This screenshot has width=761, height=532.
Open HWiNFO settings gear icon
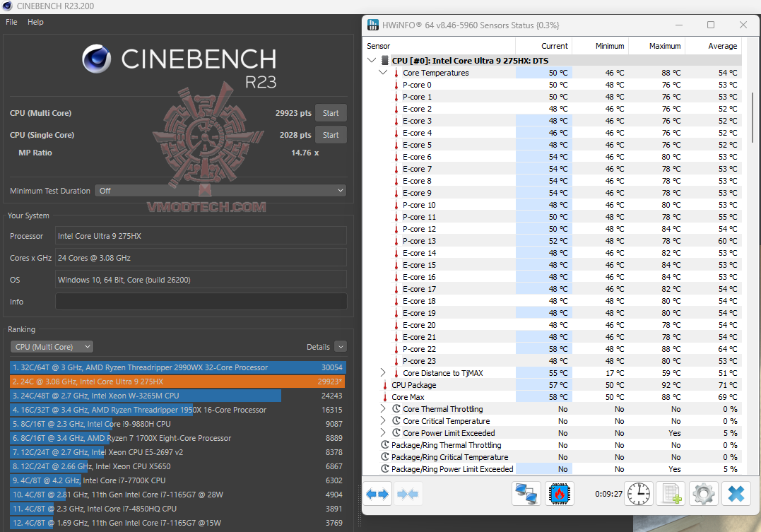click(703, 494)
